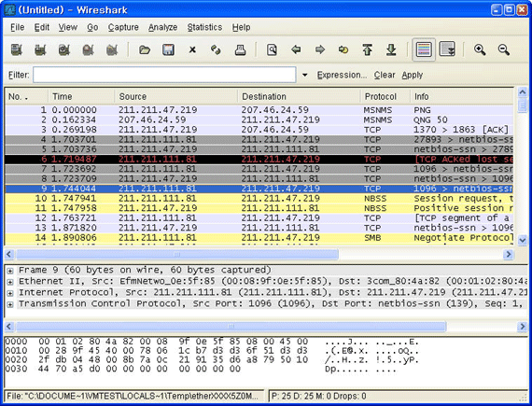
Task: Sort by the Source column header
Action: 176,97
